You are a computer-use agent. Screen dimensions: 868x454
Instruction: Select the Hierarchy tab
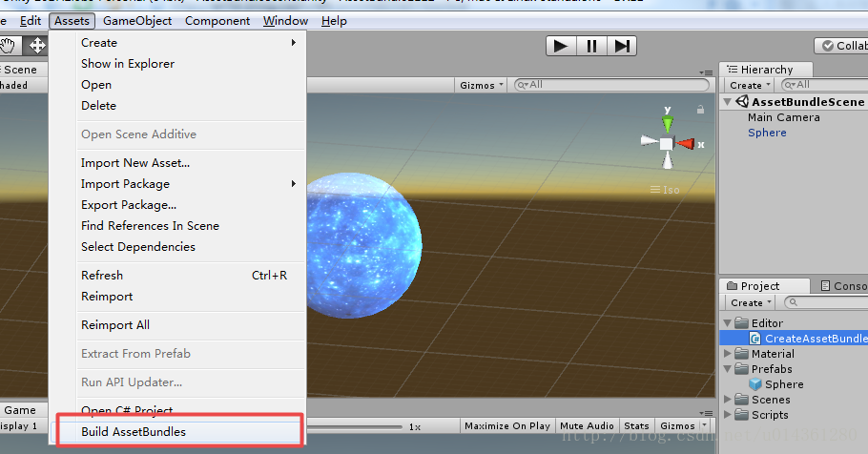[x=766, y=70]
